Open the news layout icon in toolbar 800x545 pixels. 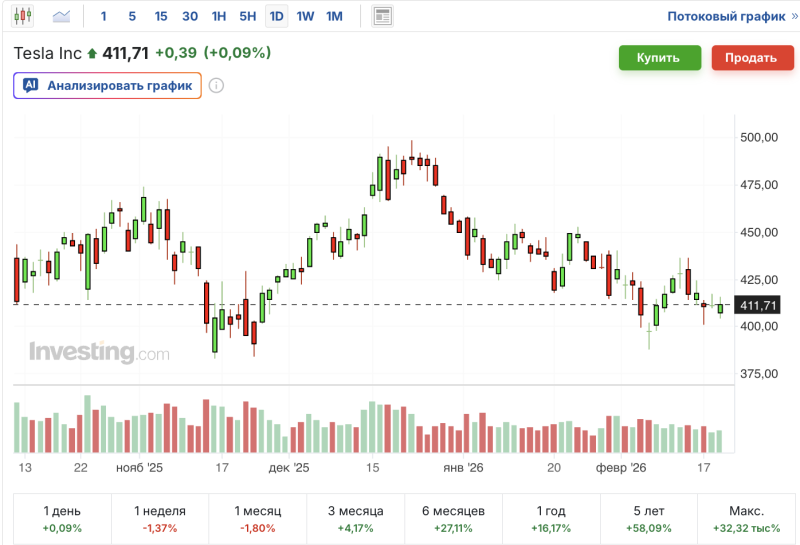pos(382,16)
